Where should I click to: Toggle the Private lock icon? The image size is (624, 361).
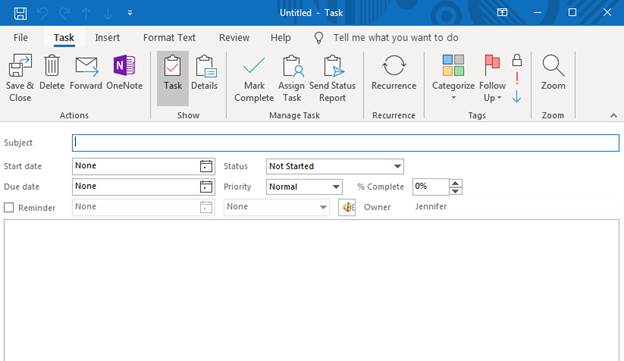coord(517,60)
